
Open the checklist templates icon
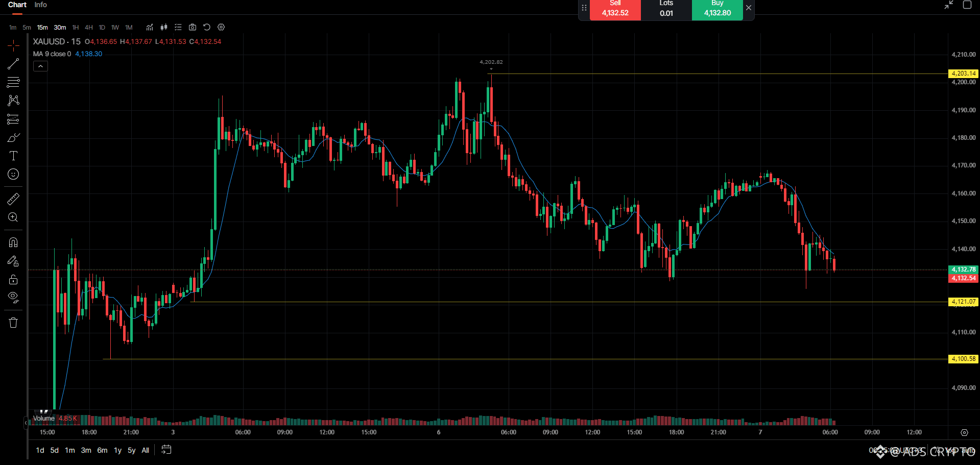[178, 28]
